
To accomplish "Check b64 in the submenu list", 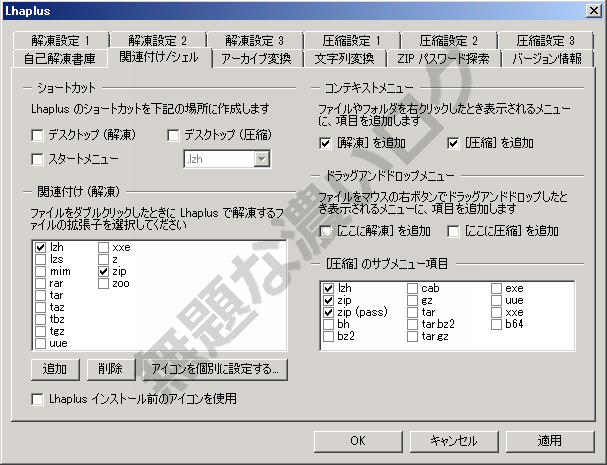I will pyautogui.click(x=496, y=324).
